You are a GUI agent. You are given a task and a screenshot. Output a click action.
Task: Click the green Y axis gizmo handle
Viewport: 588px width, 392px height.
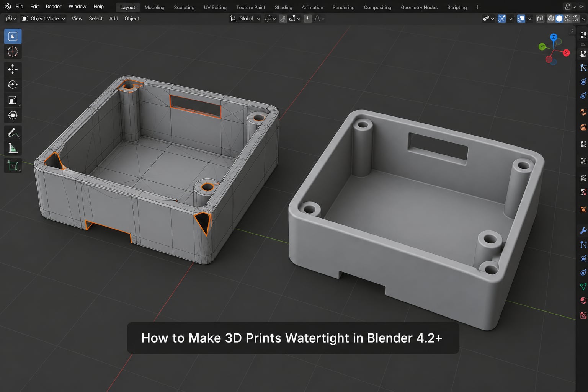(x=542, y=47)
